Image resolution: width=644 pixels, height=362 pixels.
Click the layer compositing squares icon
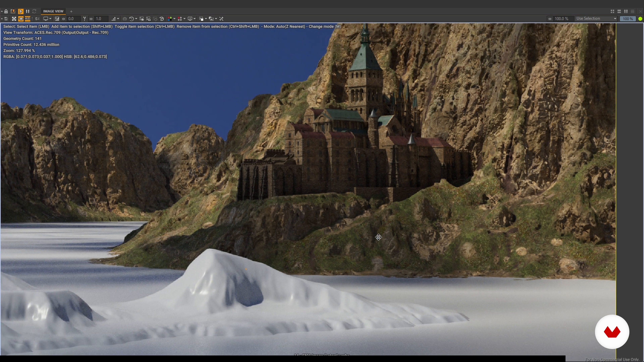coord(201,19)
